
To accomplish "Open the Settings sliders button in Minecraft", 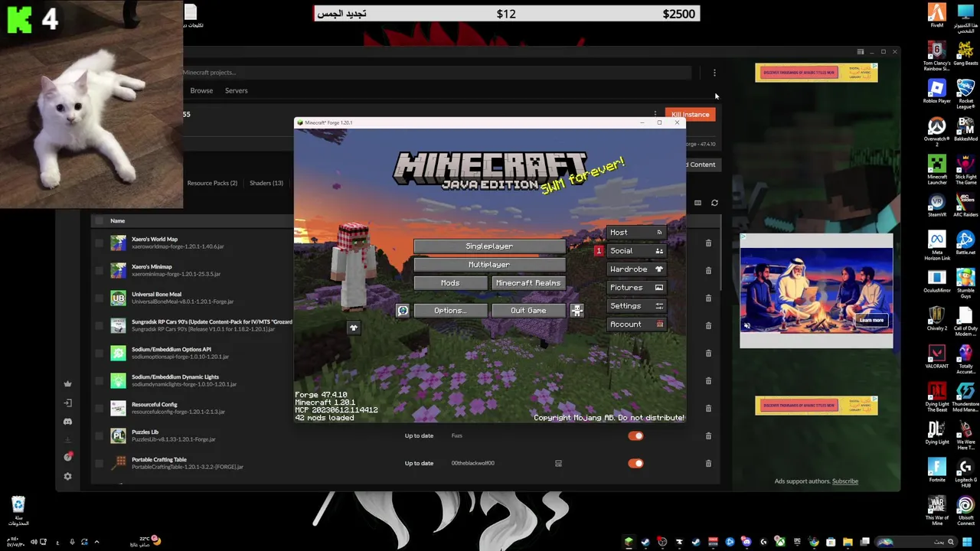I will click(x=636, y=306).
